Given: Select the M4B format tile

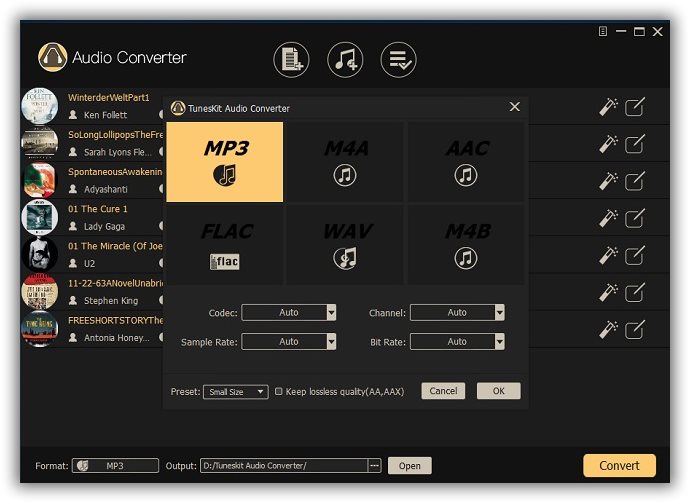Looking at the screenshot, I should 466,245.
